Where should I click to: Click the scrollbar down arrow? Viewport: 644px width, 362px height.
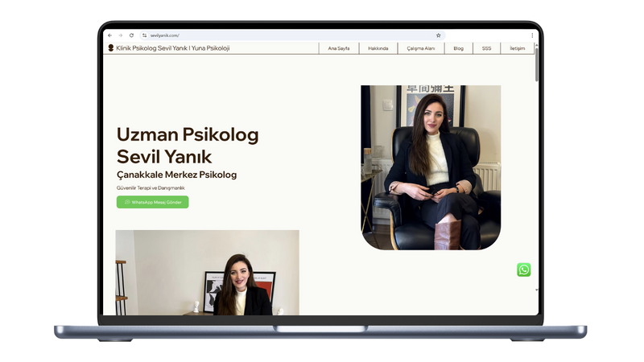[536, 290]
